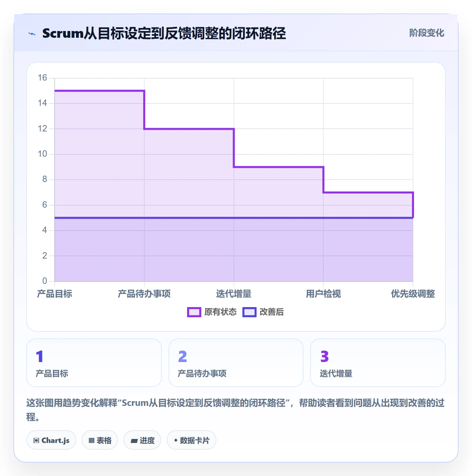Click the y-axis value 10
This screenshot has width=472, height=476.
click(x=42, y=154)
